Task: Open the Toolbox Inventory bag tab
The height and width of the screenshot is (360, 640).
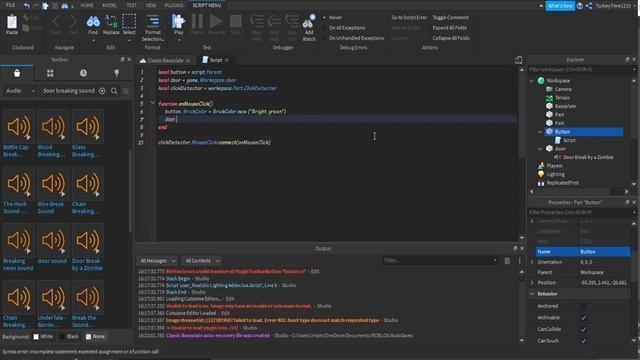Action: 17,73
